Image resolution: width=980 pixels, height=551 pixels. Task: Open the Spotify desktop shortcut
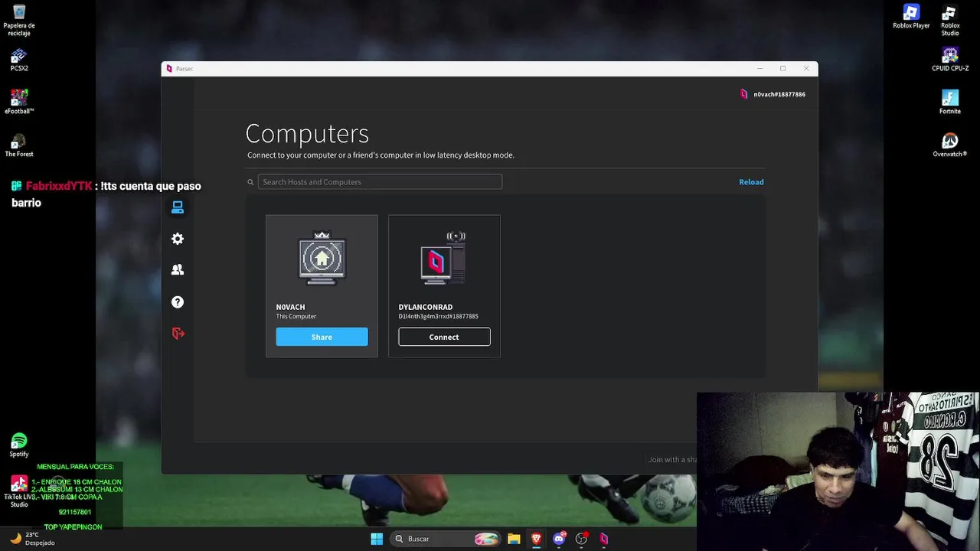tap(19, 445)
